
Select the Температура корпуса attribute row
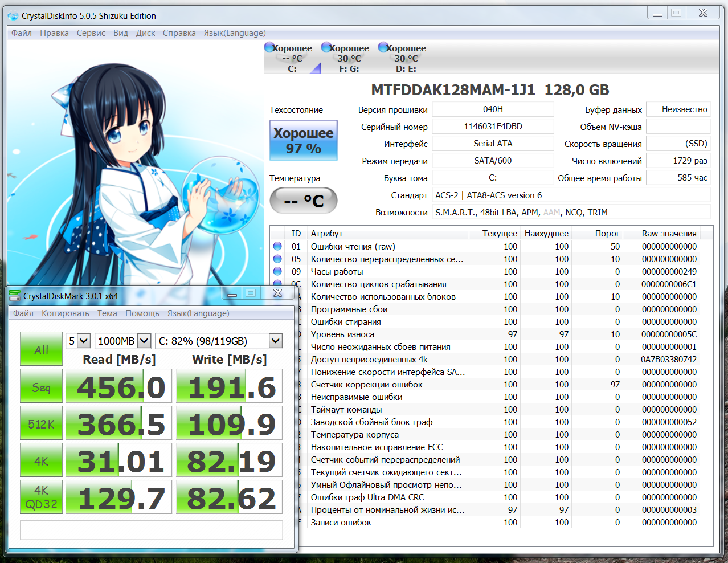491,434
